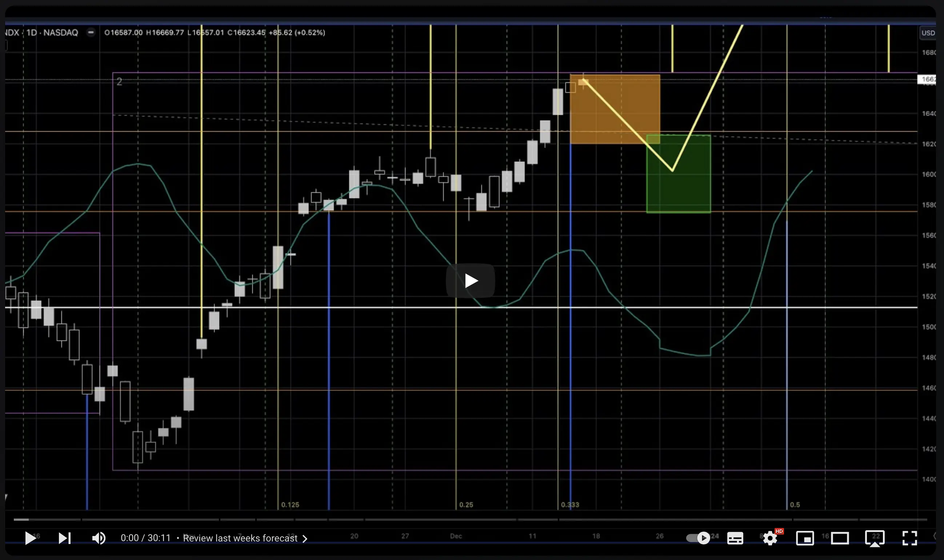Viewport: 944px width, 560px height.
Task: Click the USD currency label on the chart
Action: coord(928,33)
